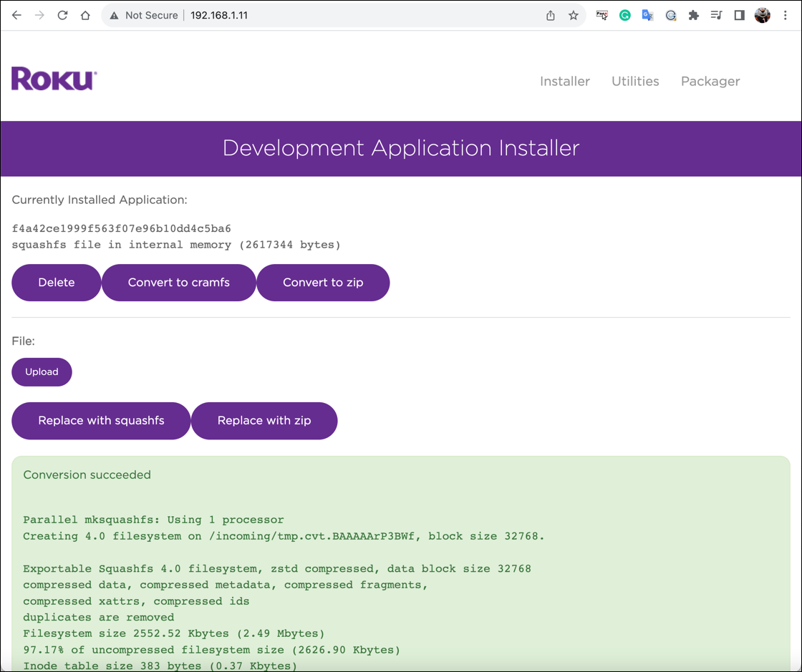The height and width of the screenshot is (672, 802).
Task: Select the Installer nav item
Action: [x=565, y=81]
